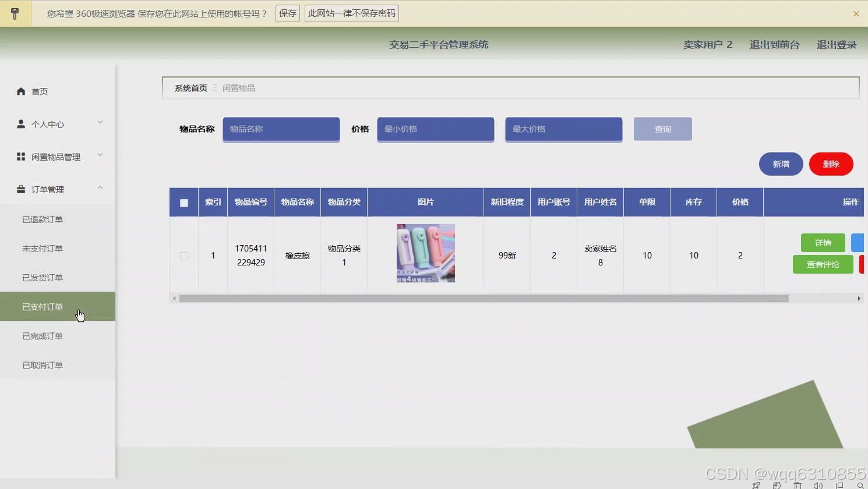
Task: Click the window layout icon in the status bar
Action: pos(839,485)
